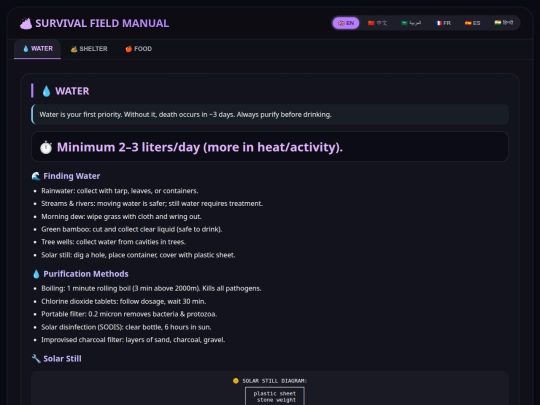This screenshot has height=405, width=540.
Task: Click the wave icon next to Finding Water
Action: click(x=36, y=176)
